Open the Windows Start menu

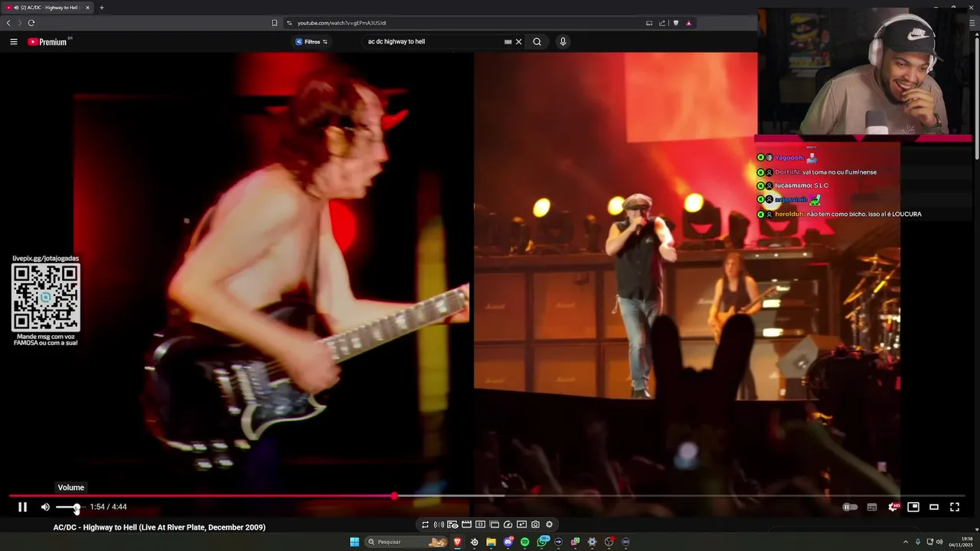354,542
